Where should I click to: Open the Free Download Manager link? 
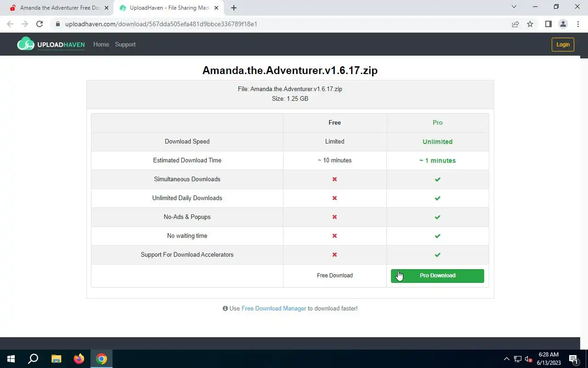tap(274, 309)
